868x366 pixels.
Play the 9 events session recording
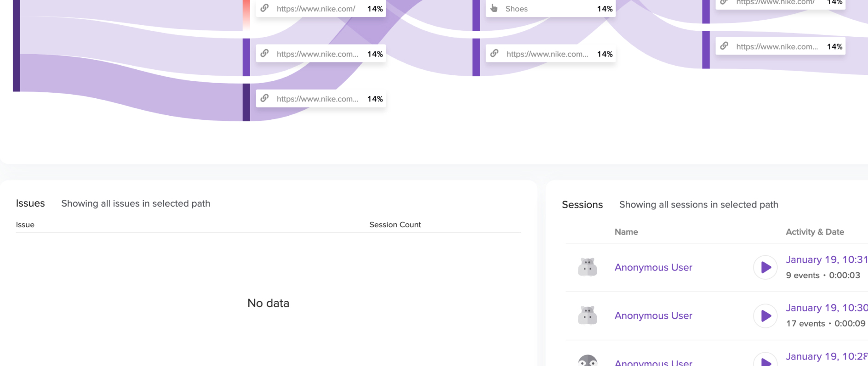(x=765, y=267)
